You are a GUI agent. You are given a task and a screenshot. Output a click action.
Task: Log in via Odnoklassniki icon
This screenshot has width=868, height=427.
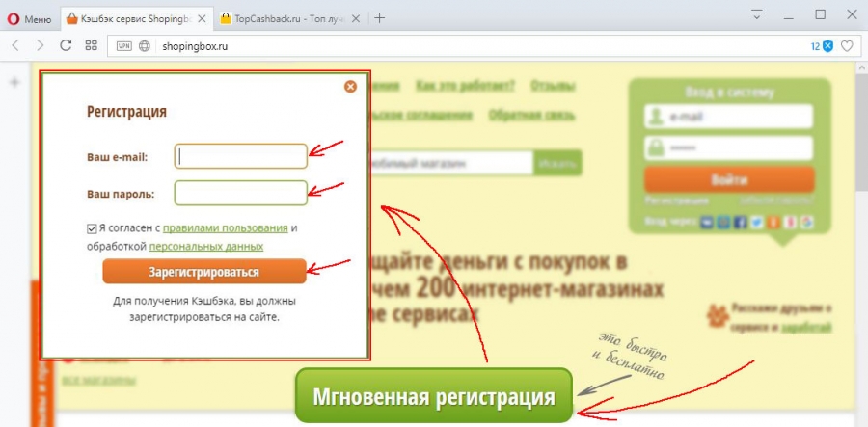click(x=773, y=223)
